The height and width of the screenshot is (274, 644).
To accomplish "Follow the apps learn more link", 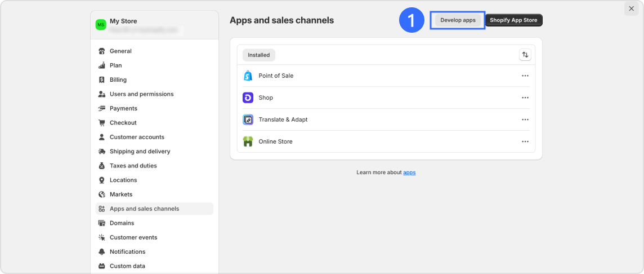I will point(409,173).
